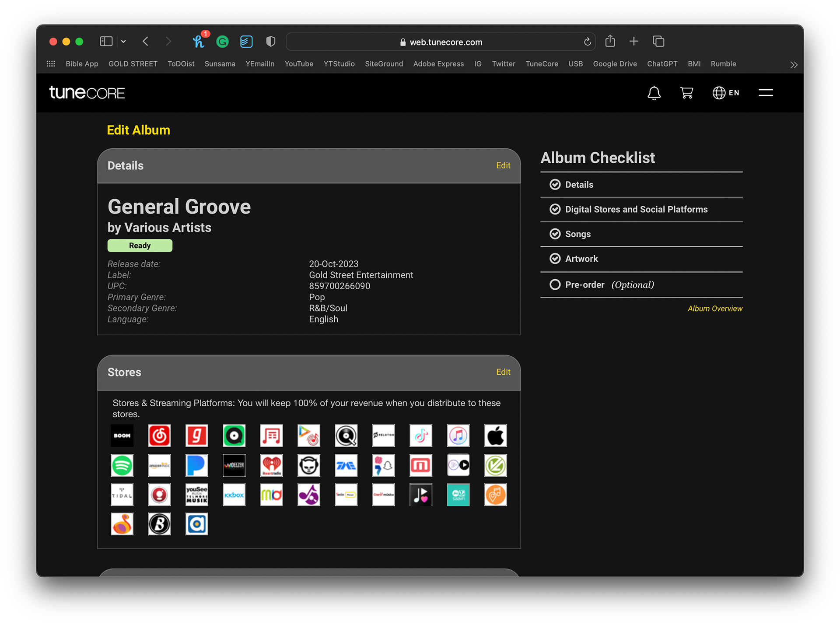Click the YouSee Musik icon
This screenshot has height=625, width=840.
(197, 495)
